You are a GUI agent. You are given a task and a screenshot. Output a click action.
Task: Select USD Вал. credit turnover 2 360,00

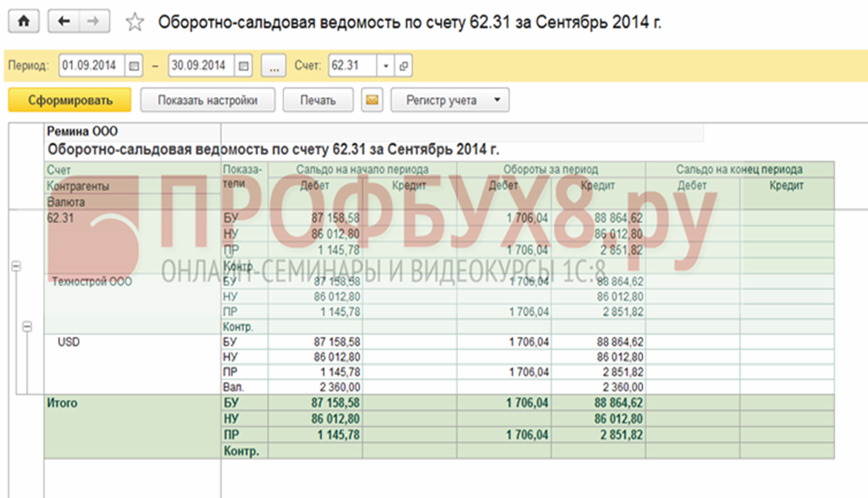(598, 387)
